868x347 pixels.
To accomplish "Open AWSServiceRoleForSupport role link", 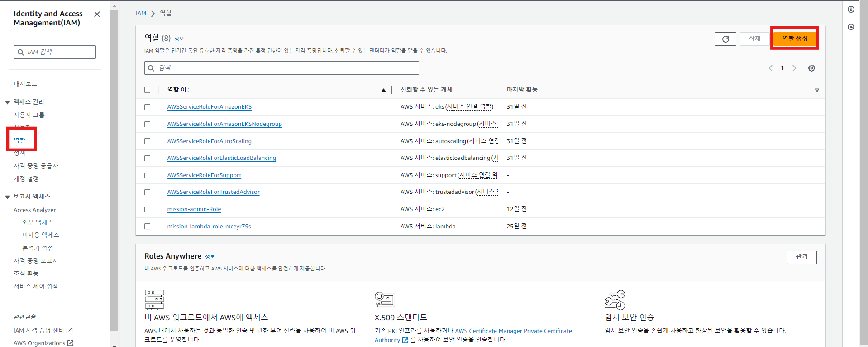I will (x=204, y=175).
